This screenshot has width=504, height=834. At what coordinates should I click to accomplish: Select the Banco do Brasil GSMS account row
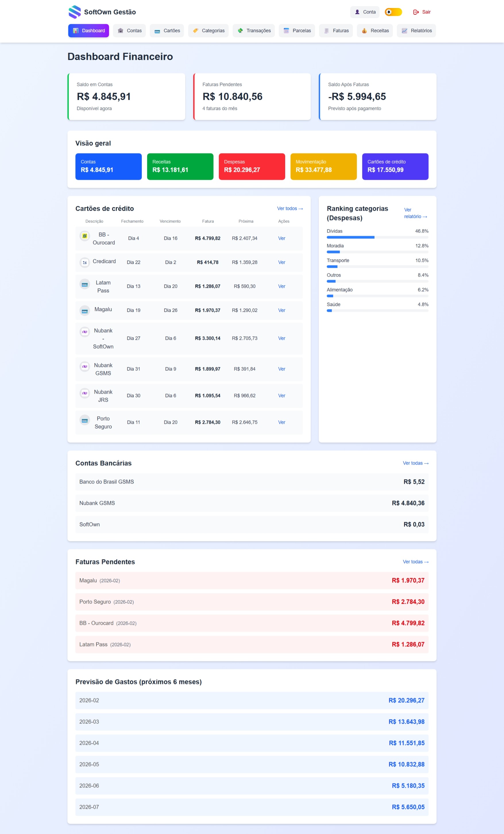(x=252, y=482)
